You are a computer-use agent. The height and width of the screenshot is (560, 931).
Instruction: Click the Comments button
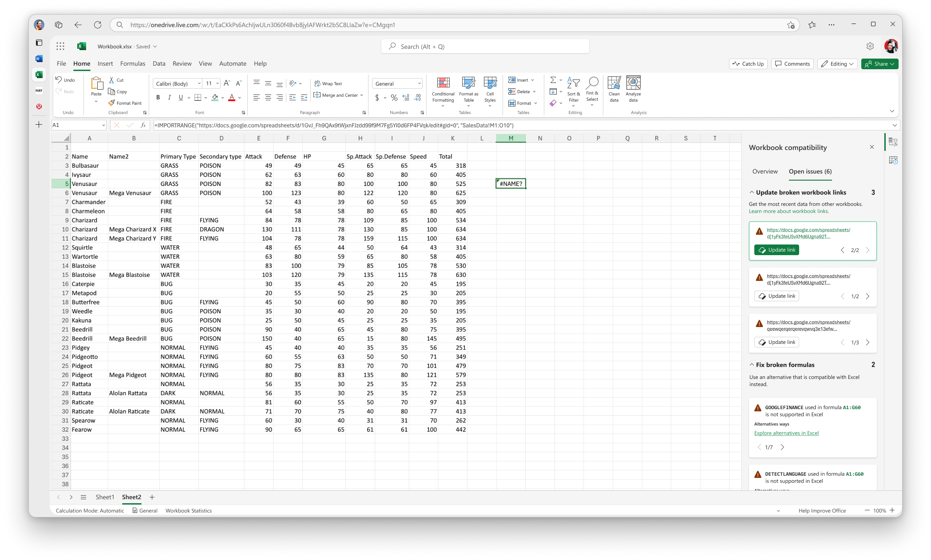(x=792, y=64)
